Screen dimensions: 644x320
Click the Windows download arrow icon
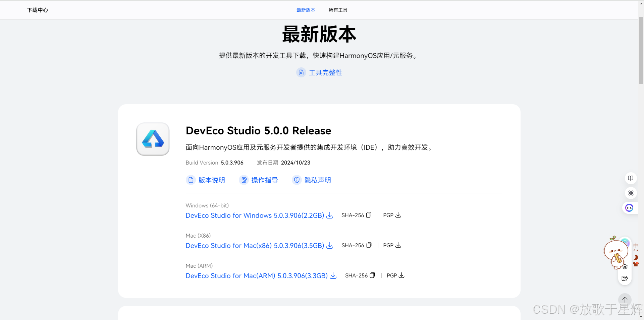tap(330, 215)
